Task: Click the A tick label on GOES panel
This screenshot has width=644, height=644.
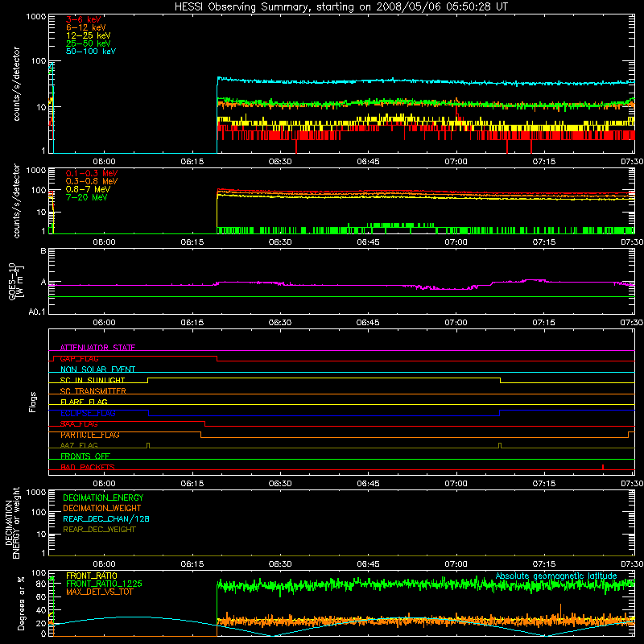Action: point(43,283)
